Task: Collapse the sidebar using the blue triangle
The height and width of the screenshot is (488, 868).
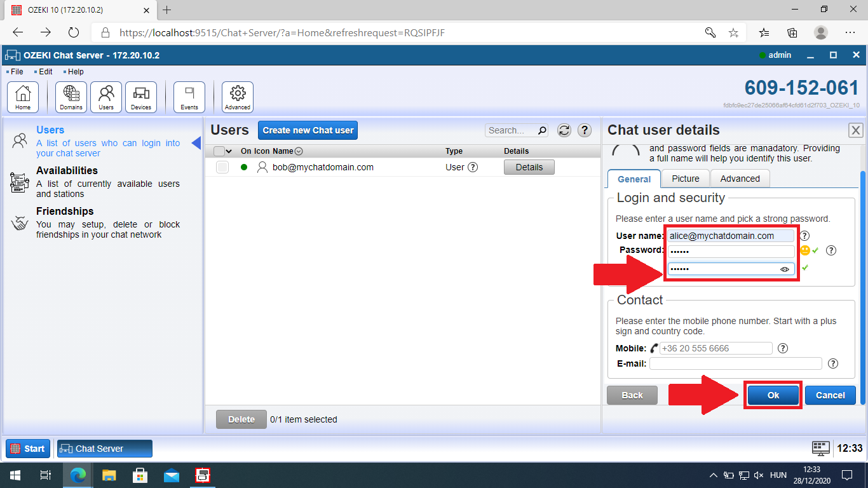Action: 196,143
